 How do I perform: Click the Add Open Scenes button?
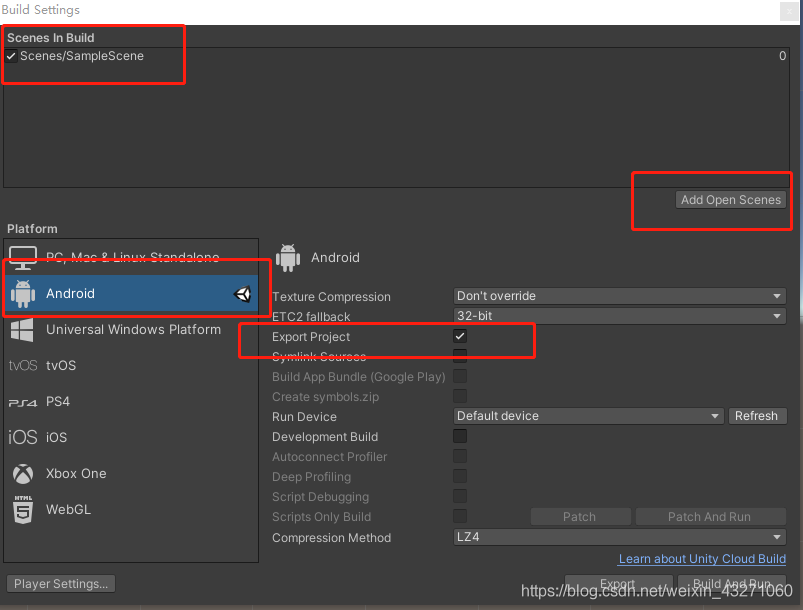731,200
